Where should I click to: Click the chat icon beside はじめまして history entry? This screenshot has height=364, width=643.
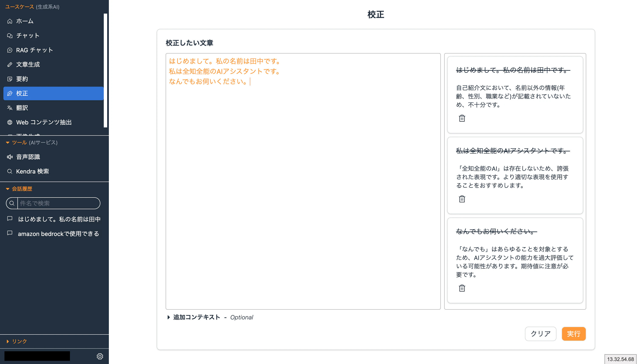[10, 219]
